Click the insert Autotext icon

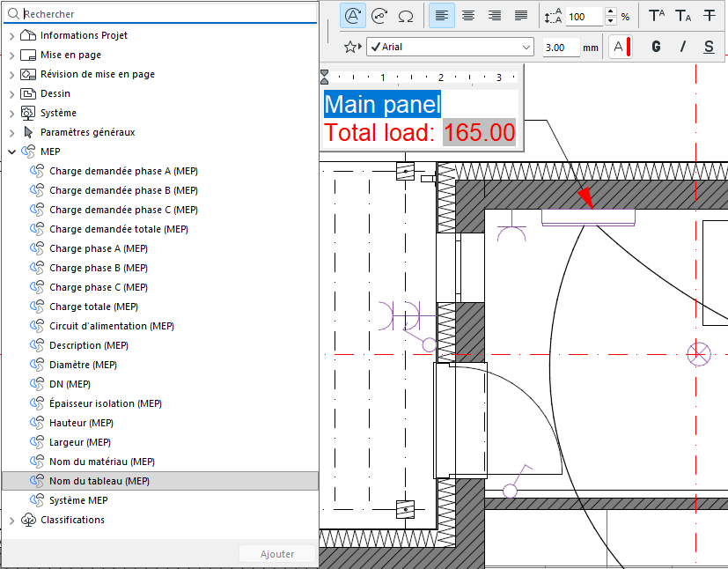[353, 16]
